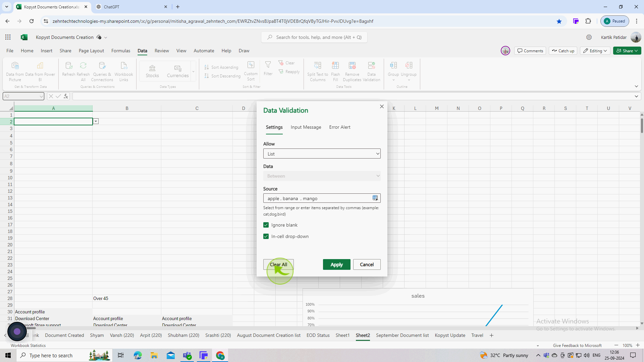Toggle the Ignore blank checkbox
The image size is (644, 362).
point(266,225)
